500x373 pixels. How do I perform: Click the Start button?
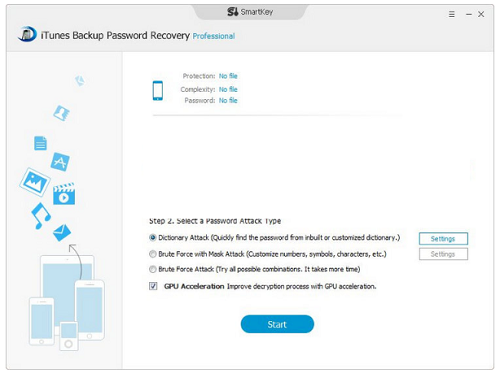point(277,324)
